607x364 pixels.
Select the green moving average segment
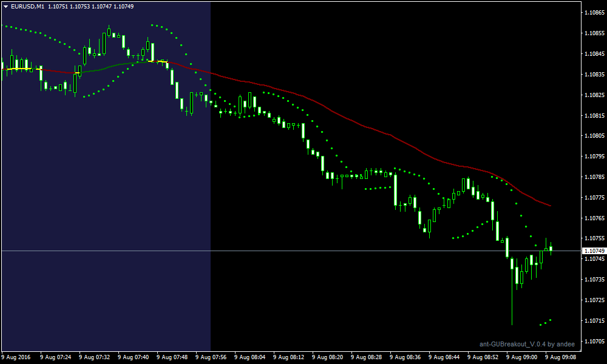coord(109,66)
